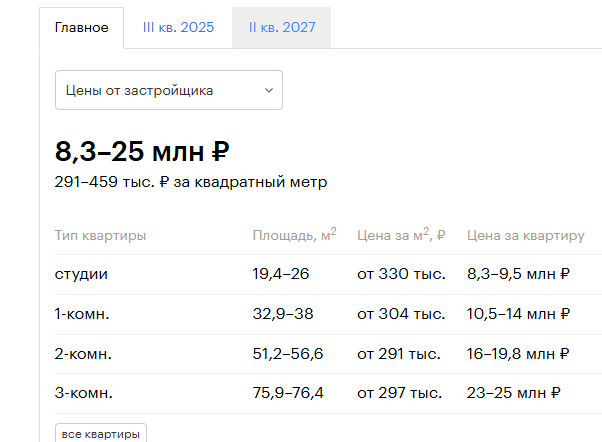Click the 8,3–25 млн ₽ headline price

click(x=142, y=151)
